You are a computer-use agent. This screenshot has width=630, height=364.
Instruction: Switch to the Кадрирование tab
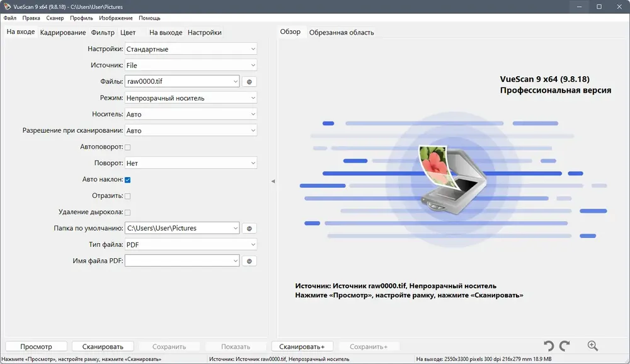click(63, 33)
